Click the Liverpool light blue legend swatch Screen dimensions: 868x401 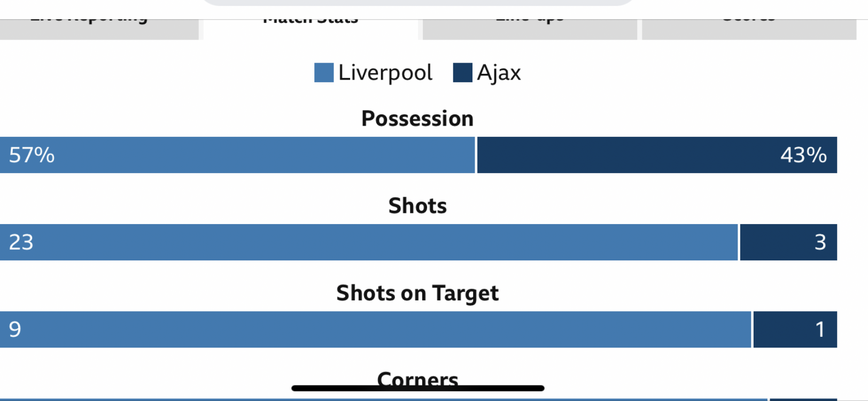tap(324, 73)
